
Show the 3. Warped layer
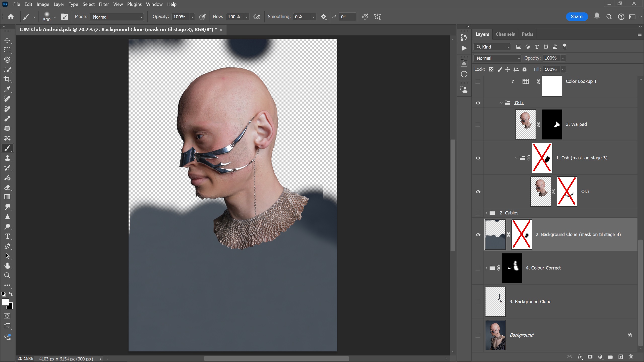(478, 124)
